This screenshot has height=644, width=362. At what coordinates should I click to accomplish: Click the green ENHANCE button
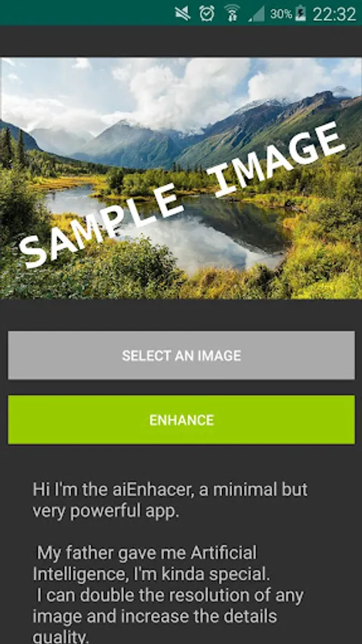(x=181, y=420)
